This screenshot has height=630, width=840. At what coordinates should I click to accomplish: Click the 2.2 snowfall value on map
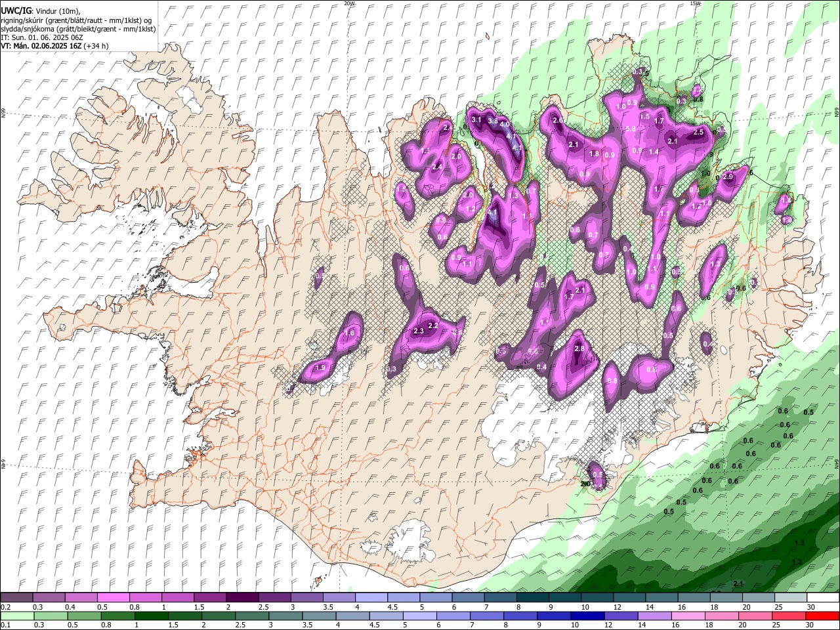point(432,325)
